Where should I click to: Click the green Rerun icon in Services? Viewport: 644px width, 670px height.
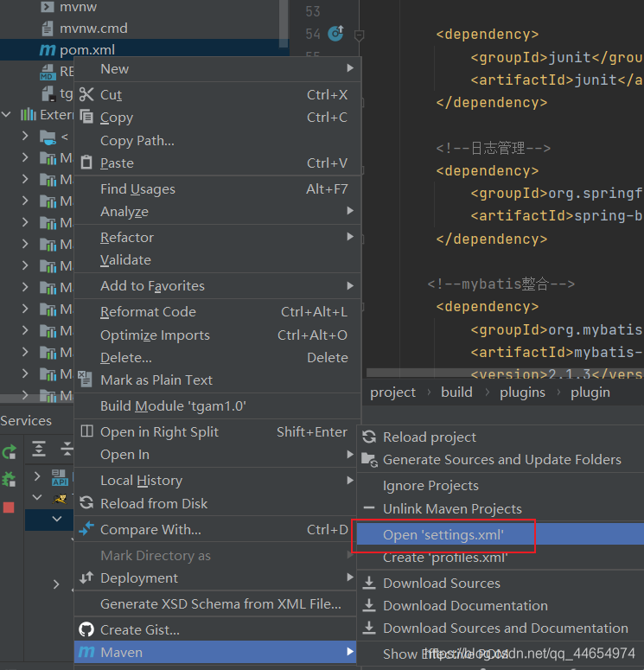[x=10, y=451]
